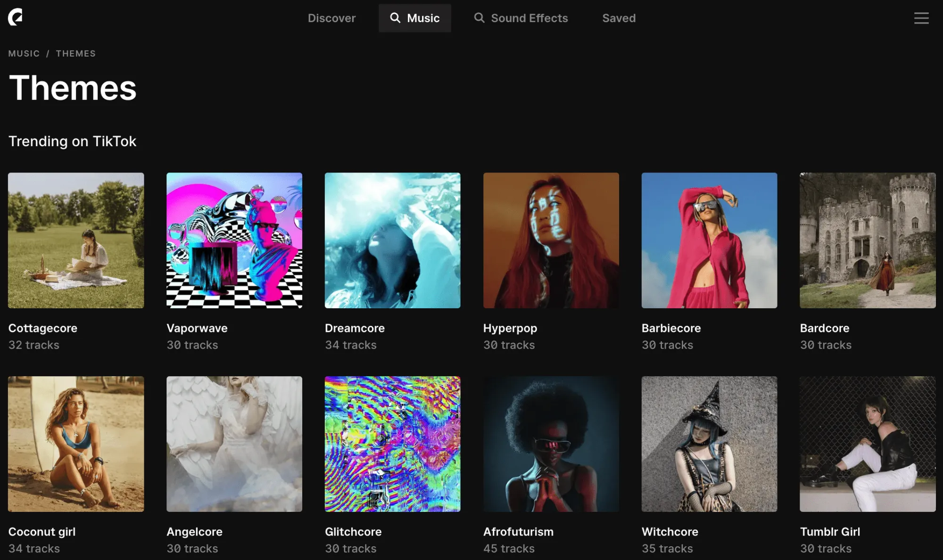Open the Bardcore castle thumbnail
The width and height of the screenshot is (943, 560).
tap(868, 240)
